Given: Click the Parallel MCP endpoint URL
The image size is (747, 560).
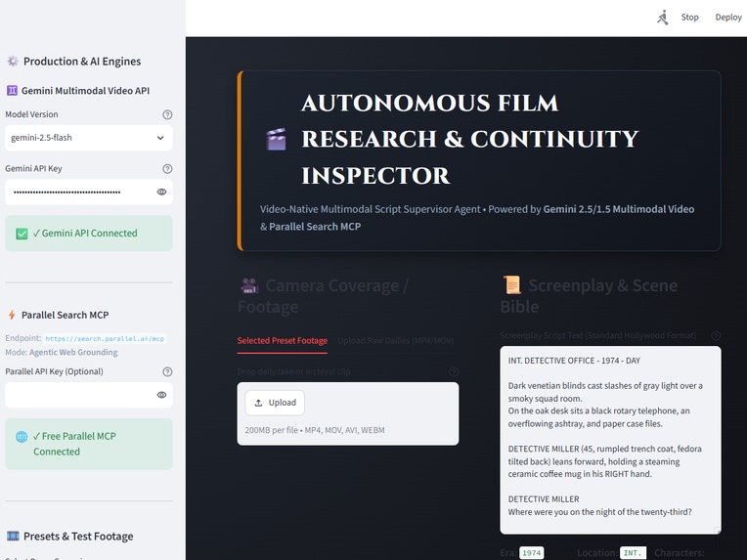Looking at the screenshot, I should click(x=105, y=338).
